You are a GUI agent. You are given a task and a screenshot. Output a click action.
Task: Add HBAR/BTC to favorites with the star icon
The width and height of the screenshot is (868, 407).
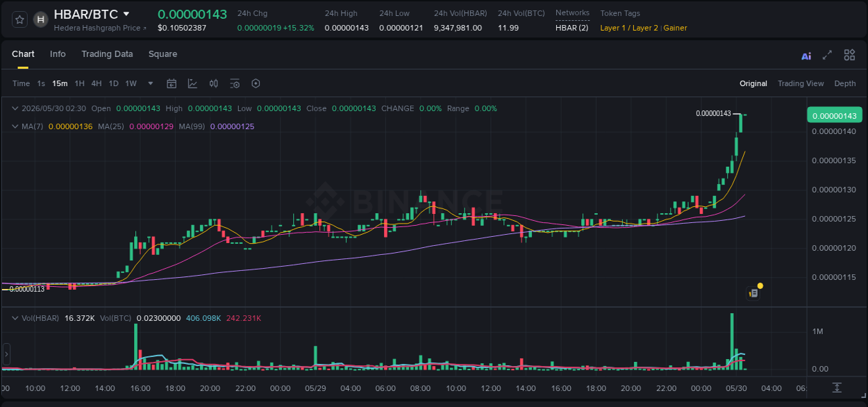[19, 19]
